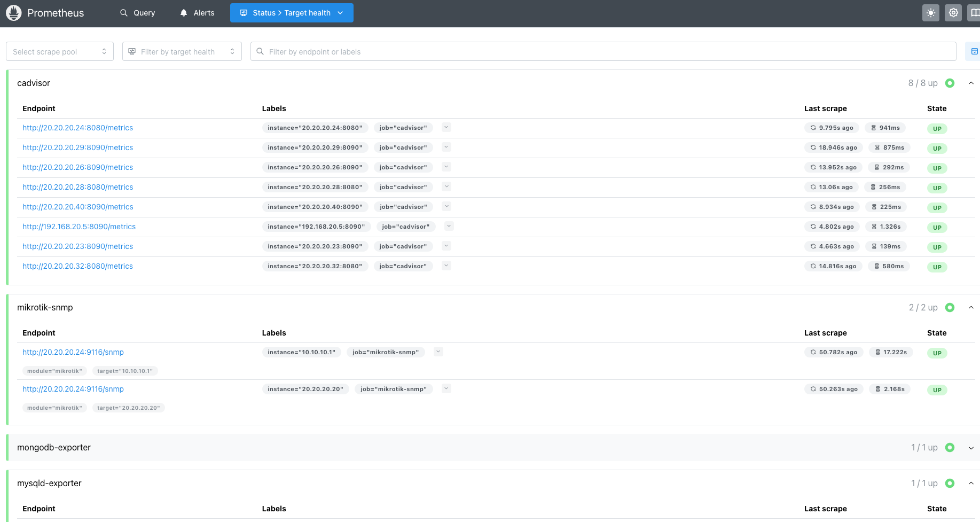980x522 pixels.
Task: Click the cadvisor 8 / 8 up count
Action: tap(923, 83)
